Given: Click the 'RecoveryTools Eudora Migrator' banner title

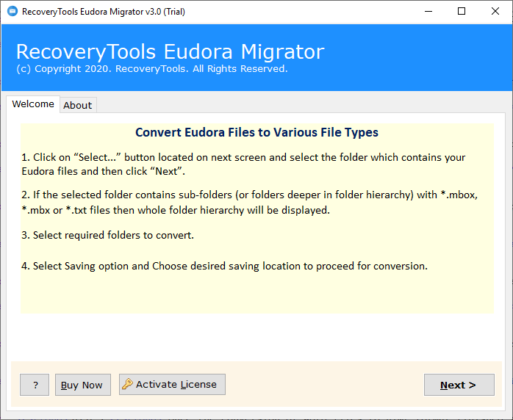Looking at the screenshot, I should pos(170,51).
